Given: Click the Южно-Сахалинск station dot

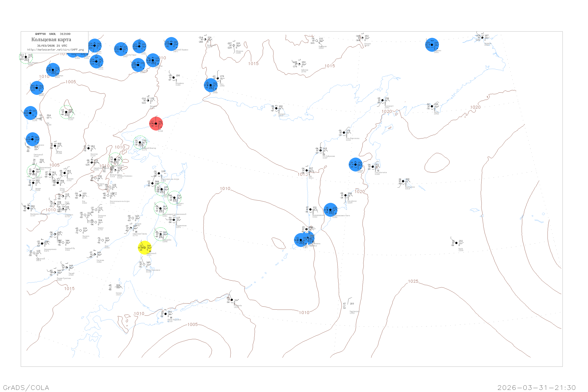Looking at the screenshot, I should pyautogui.click(x=144, y=264).
